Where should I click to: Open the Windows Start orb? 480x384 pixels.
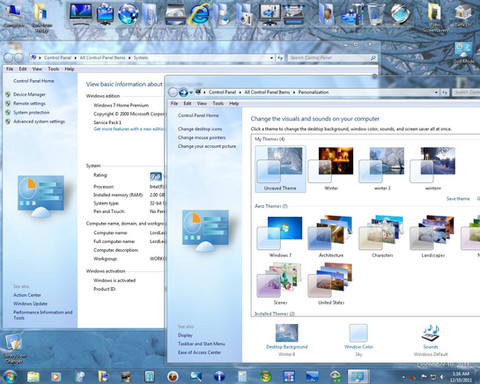pos(10,377)
